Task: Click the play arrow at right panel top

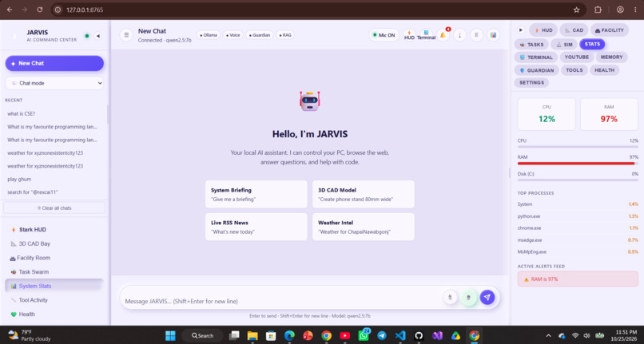Action: [x=521, y=30]
